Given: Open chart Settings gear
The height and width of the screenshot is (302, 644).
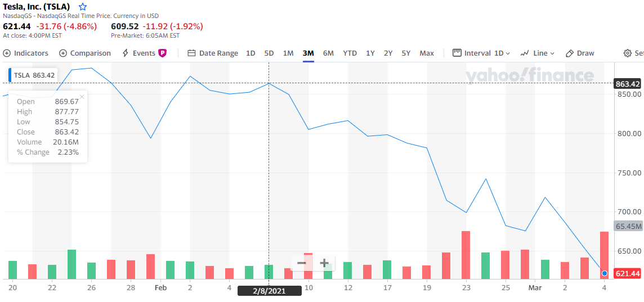Looking at the screenshot, I should [633, 53].
